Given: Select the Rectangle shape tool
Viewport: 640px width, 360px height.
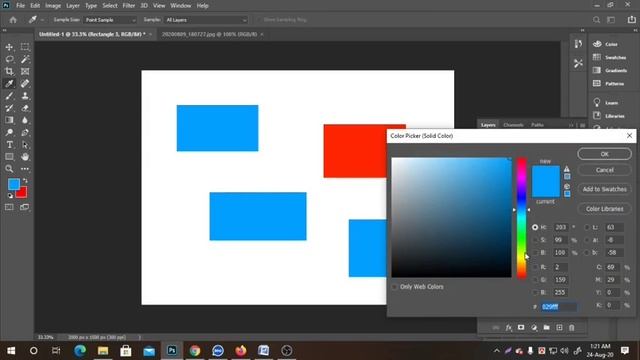Looking at the screenshot, I should 9,157.
